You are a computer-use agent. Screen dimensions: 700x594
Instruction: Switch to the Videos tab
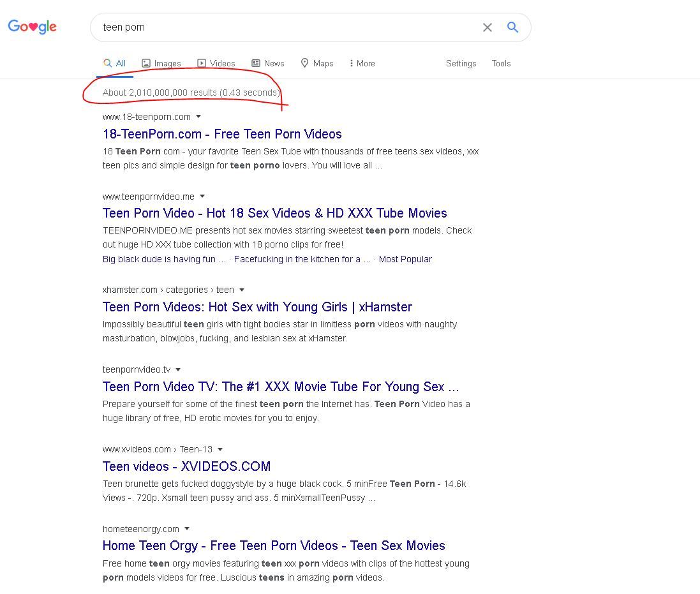(x=216, y=63)
